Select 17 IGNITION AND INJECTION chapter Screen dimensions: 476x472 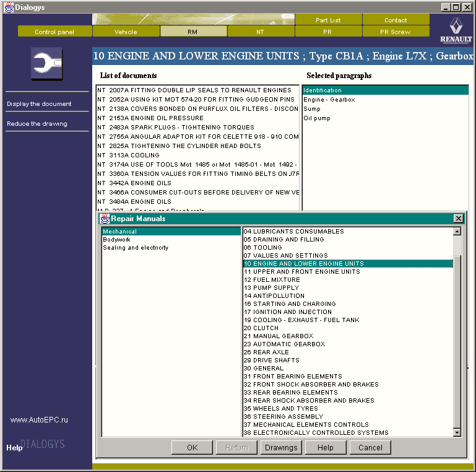348,312
